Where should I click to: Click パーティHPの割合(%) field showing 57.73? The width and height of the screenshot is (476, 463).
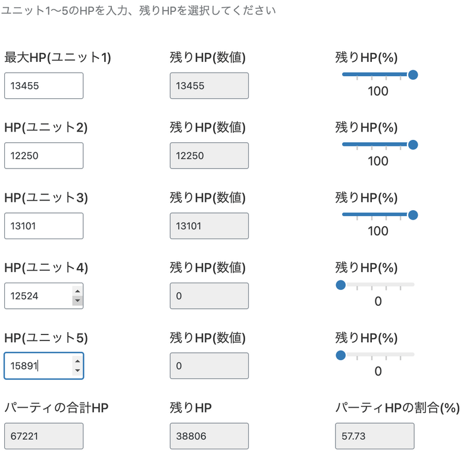(374, 436)
